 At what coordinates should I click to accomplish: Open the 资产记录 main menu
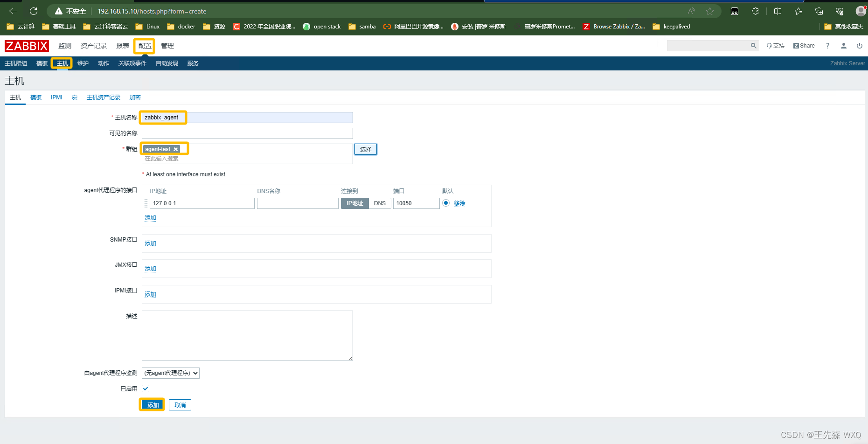click(94, 46)
